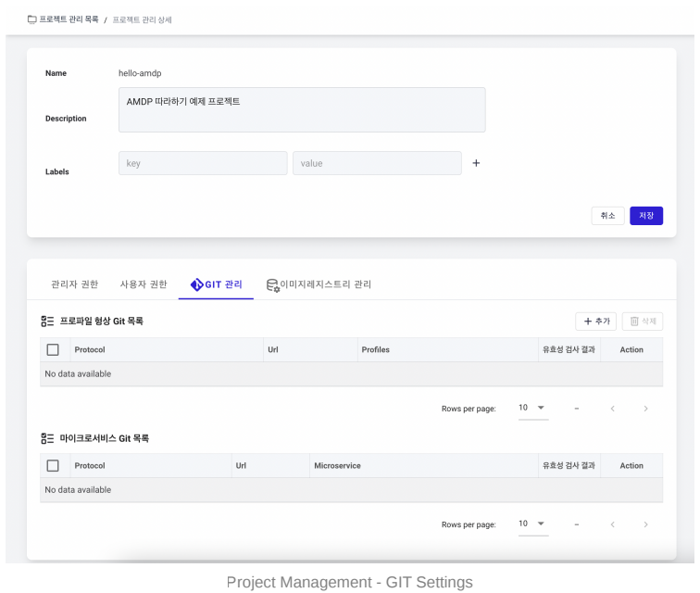Click the folder icon in breadcrumb
Image resolution: width=700 pixels, height=593 pixels.
(32, 19)
